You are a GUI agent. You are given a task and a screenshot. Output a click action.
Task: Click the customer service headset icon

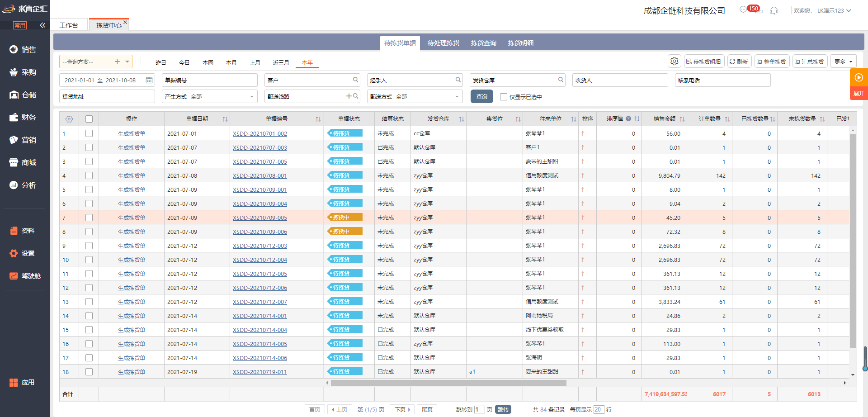coord(774,10)
